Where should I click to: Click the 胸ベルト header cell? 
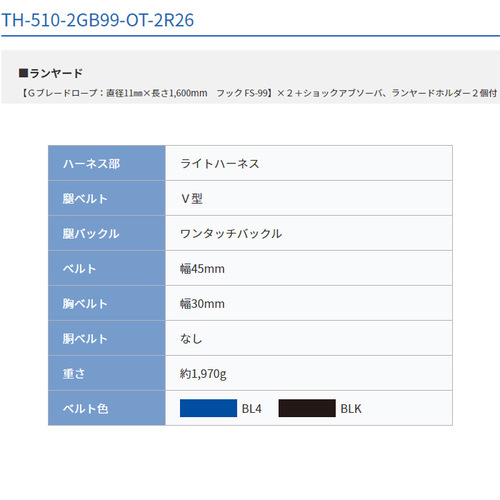pos(107,303)
